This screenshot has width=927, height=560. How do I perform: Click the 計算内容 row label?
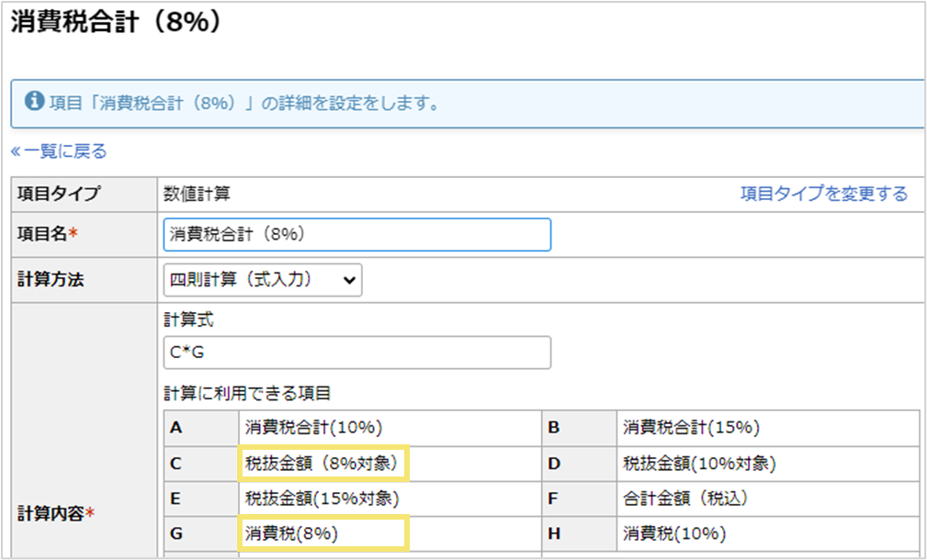pyautogui.click(x=57, y=514)
